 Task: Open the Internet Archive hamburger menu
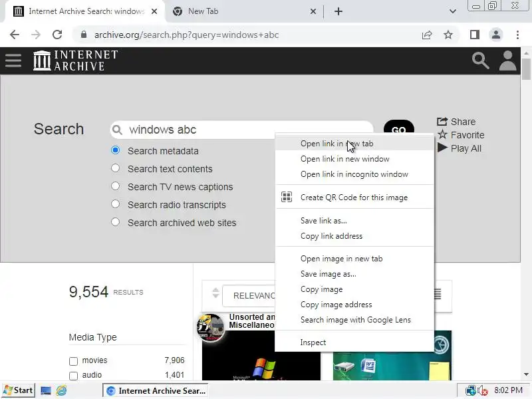[x=13, y=61]
